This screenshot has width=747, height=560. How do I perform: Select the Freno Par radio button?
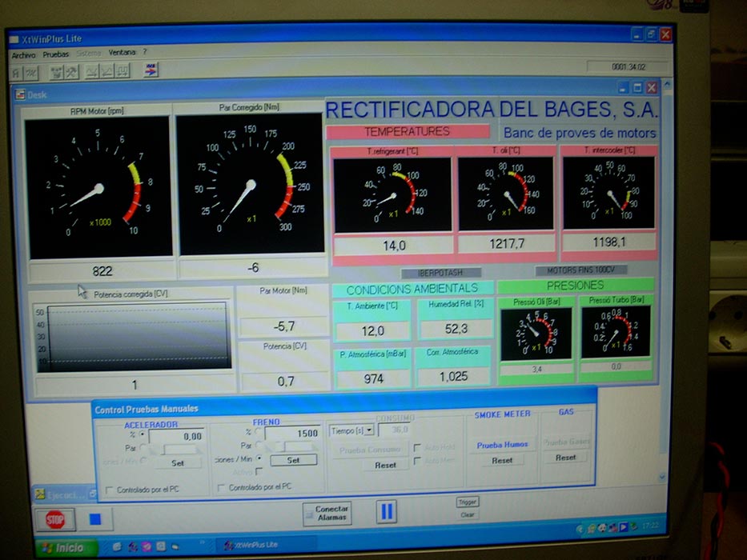(259, 445)
